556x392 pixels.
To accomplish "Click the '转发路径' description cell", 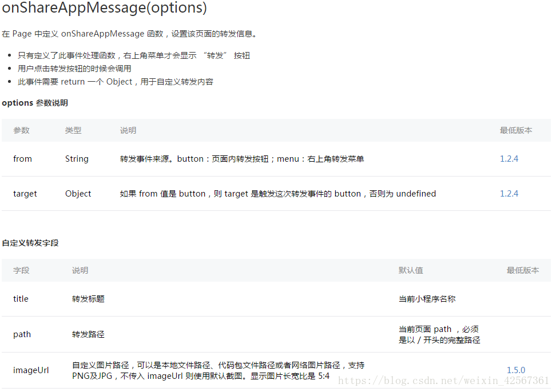I will click(x=88, y=334).
